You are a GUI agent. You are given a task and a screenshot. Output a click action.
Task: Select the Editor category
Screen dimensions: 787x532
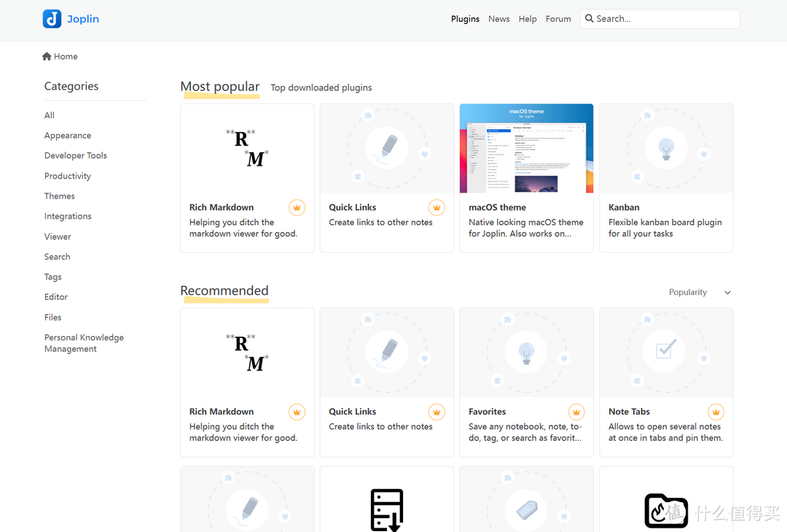pos(55,297)
